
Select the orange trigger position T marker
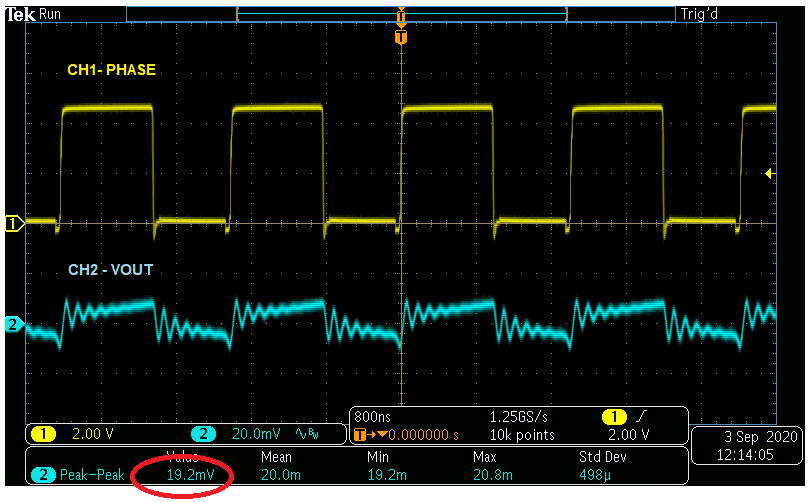(x=401, y=37)
